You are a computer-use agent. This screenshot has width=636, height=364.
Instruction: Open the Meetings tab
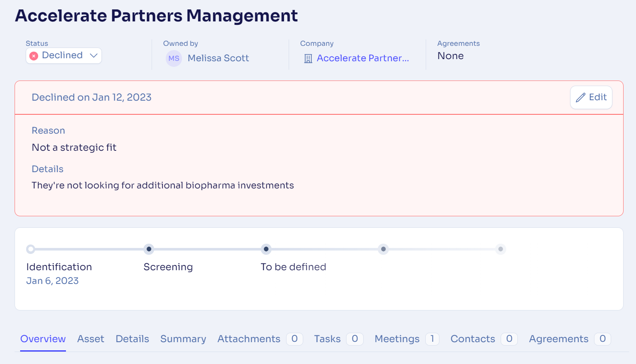tap(406, 339)
